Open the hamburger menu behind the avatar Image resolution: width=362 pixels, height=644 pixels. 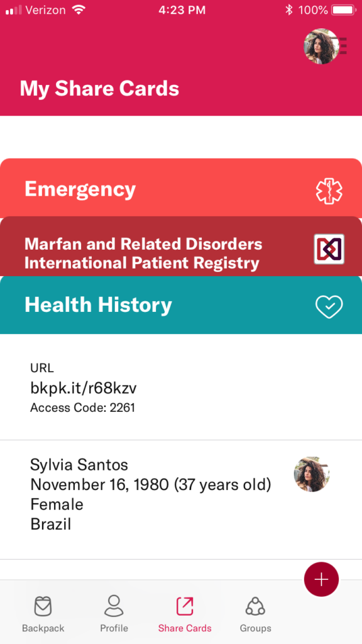(x=343, y=46)
